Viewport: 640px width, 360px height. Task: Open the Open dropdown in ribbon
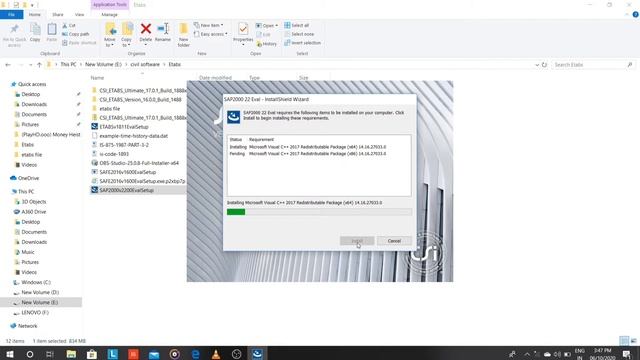(267, 25)
